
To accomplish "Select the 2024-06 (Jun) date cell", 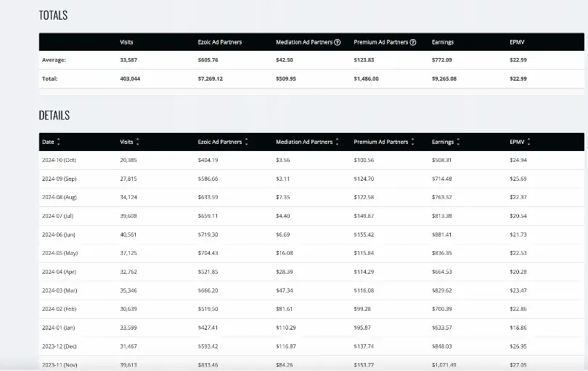I will coord(59,235).
